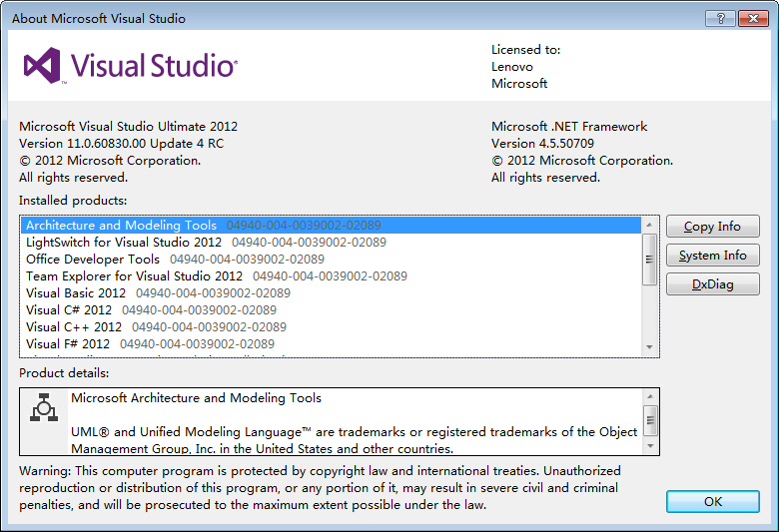Click the Architecture and Modeling Tools diagram icon
779x532 pixels.
(42, 409)
